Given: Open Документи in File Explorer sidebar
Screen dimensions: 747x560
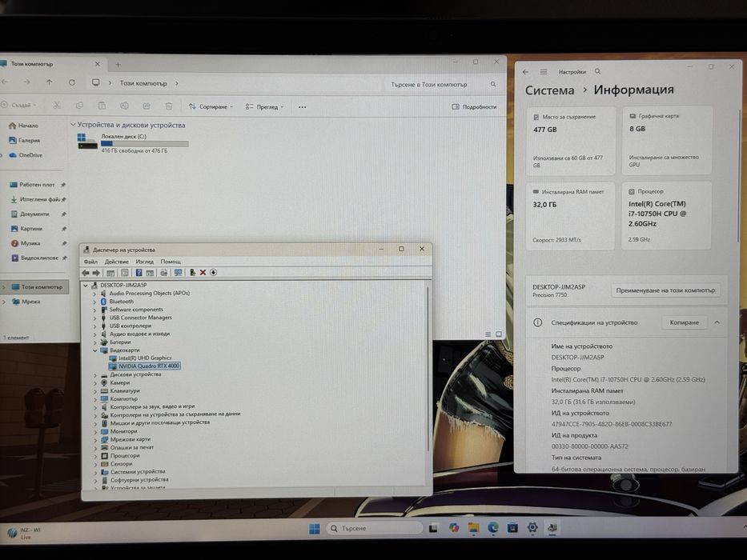Looking at the screenshot, I should pos(30,214).
